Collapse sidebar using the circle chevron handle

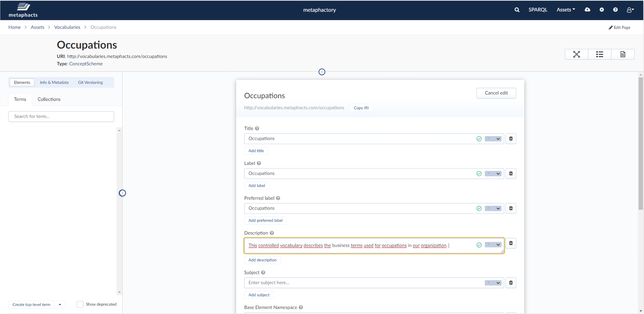pyautogui.click(x=122, y=193)
